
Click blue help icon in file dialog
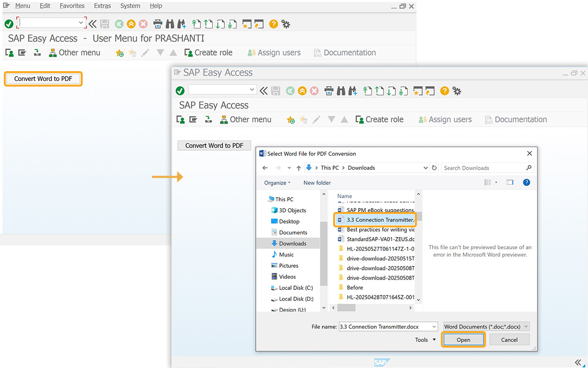[x=526, y=183]
